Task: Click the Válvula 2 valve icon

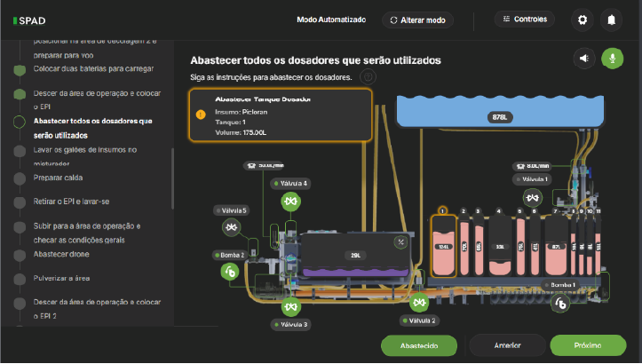Action: 420,303
